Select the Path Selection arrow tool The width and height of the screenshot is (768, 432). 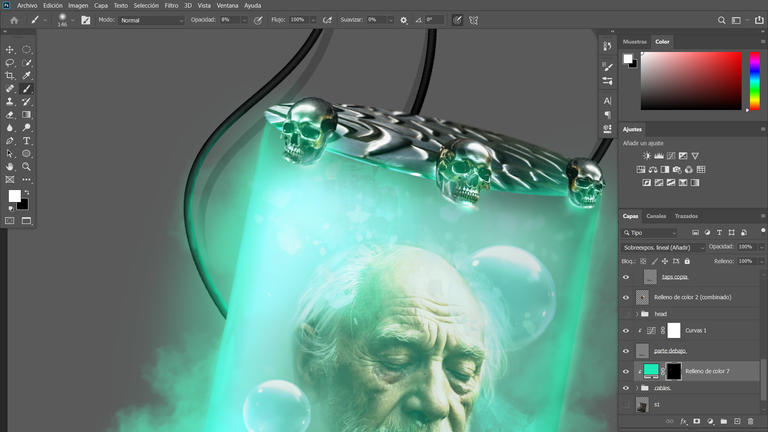[9, 153]
